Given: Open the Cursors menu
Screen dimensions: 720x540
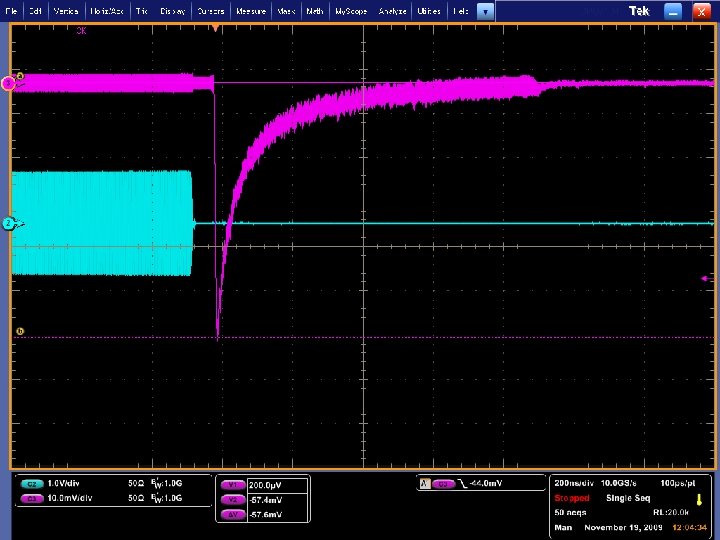Looking at the screenshot, I should pyautogui.click(x=211, y=11).
